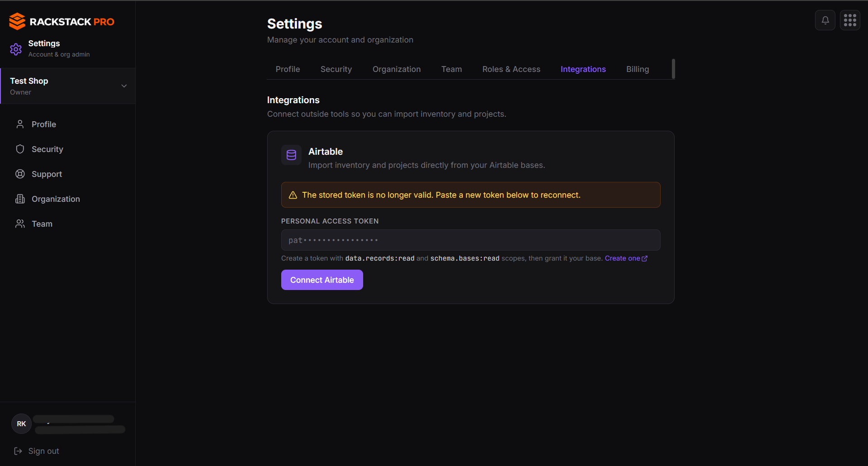Switch to the Profile tab

(x=288, y=69)
